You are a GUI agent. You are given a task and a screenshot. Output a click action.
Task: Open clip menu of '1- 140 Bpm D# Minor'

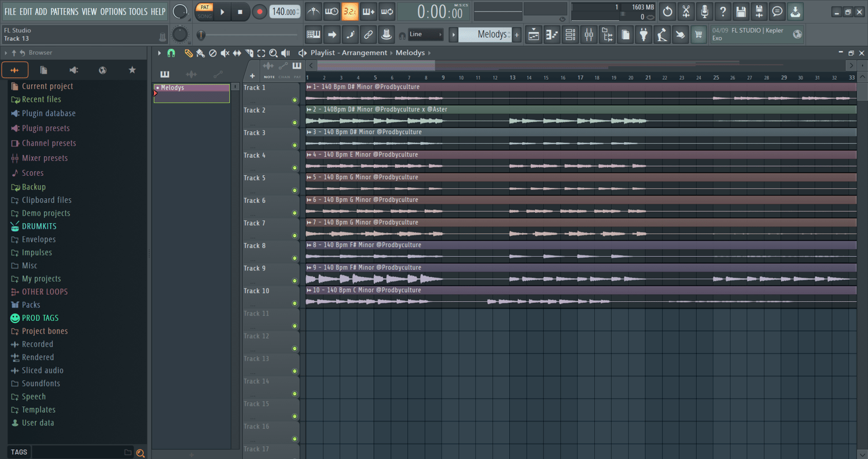[x=309, y=87]
